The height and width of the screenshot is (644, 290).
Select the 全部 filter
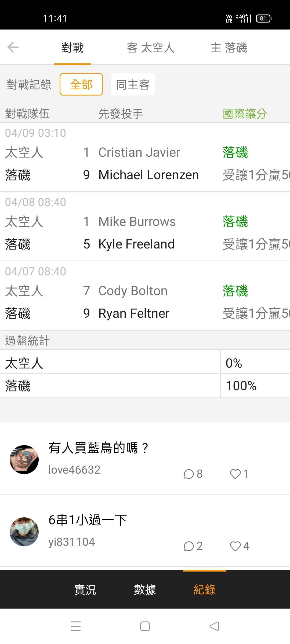pos(81,85)
